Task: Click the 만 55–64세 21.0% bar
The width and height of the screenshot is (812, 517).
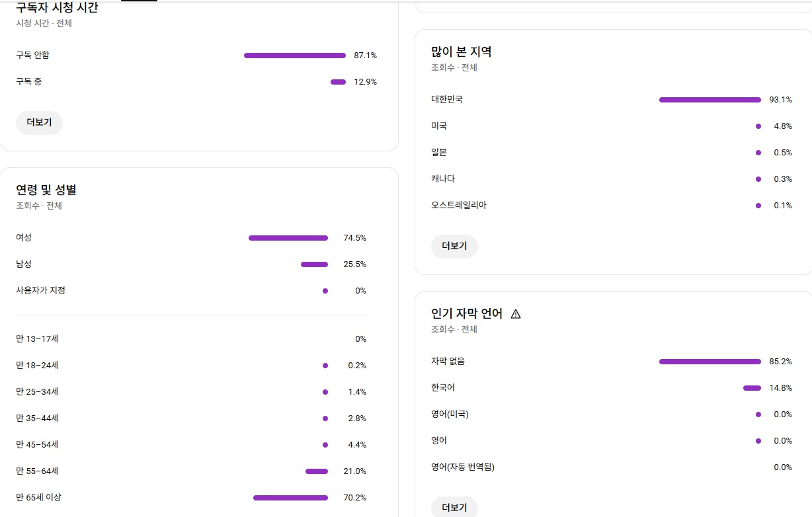Action: point(316,471)
